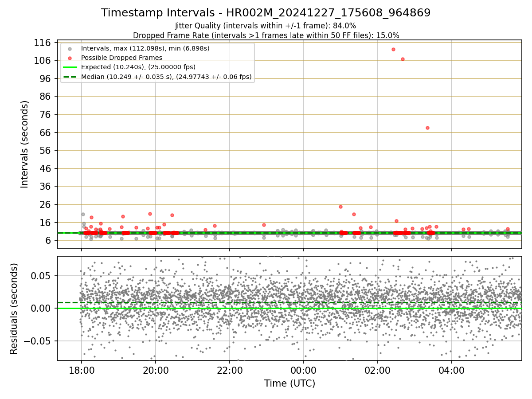Image resolution: width=532 pixels, height=399 pixels.
Task: Click the x-axis tick label 20:00
Action: click(155, 370)
